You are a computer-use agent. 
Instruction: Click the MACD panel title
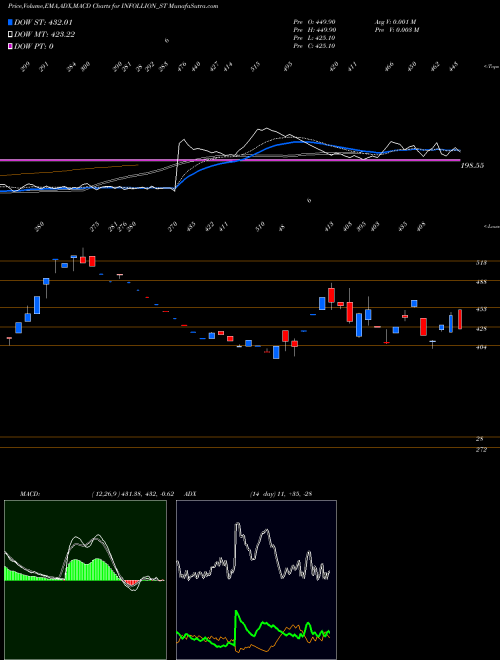pos(30,494)
